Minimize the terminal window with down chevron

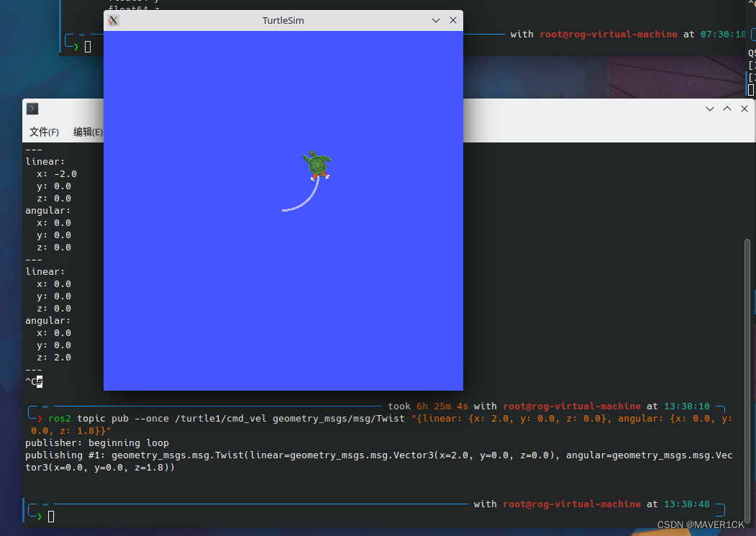click(710, 109)
